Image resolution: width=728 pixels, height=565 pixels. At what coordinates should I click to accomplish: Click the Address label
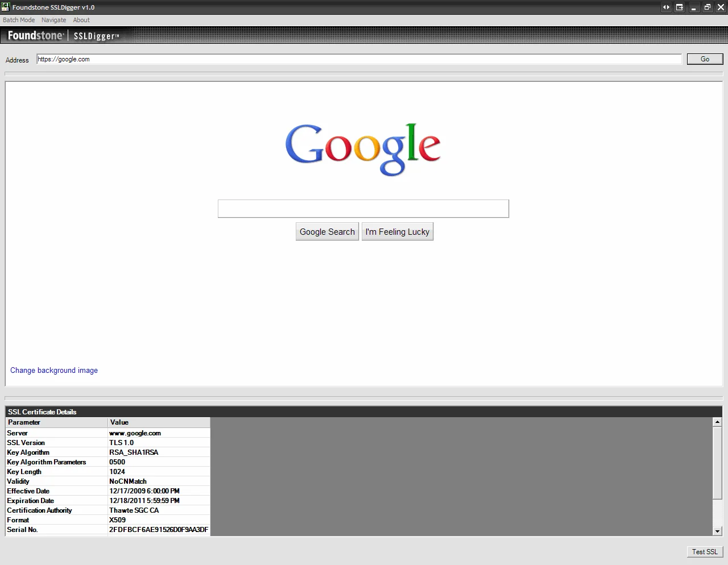point(17,60)
